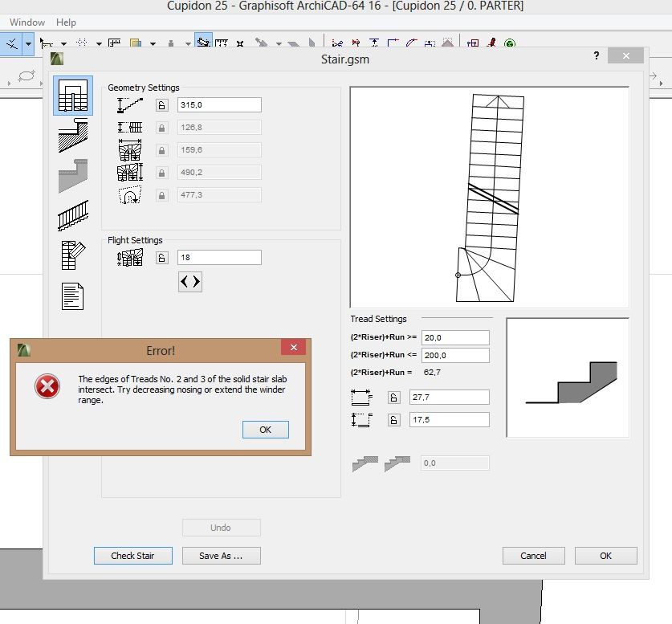
Task: Open the Listing settings document page
Action: [x=72, y=296]
